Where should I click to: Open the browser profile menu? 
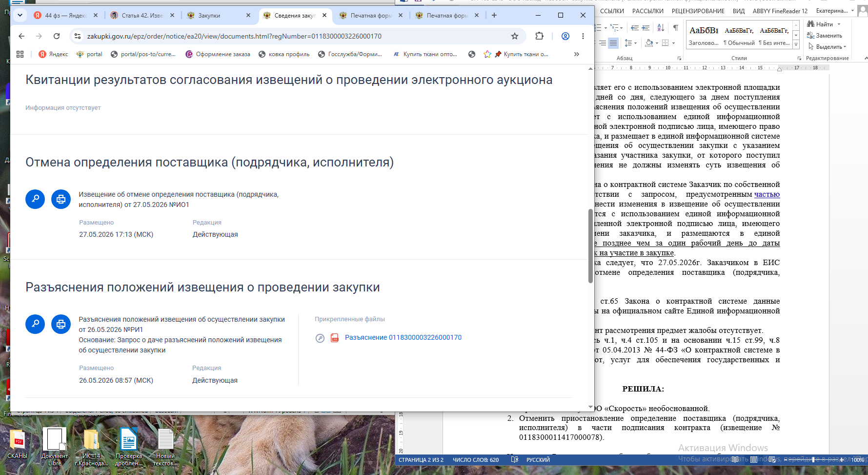click(x=565, y=36)
